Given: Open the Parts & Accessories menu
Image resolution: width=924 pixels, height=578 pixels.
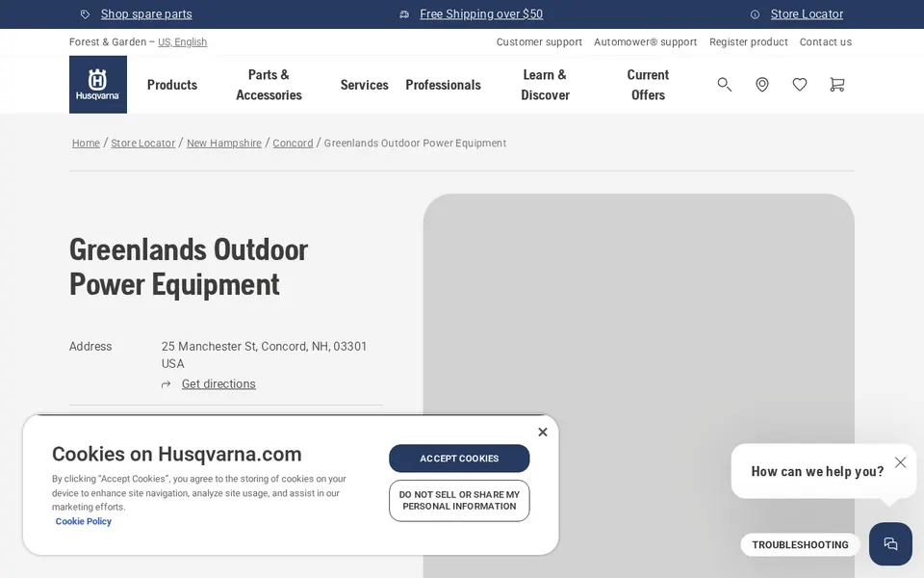Looking at the screenshot, I should point(269,85).
